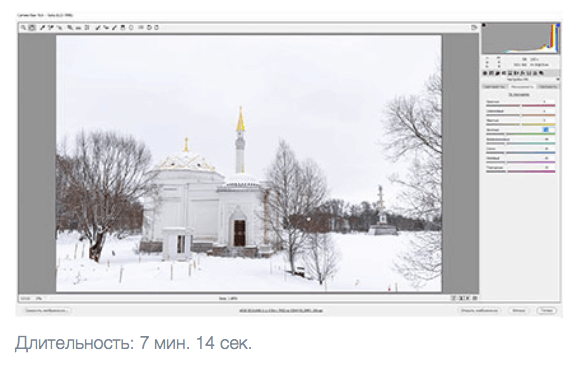
Task: Select the Targeted Adjustment tool
Action: (x=59, y=28)
